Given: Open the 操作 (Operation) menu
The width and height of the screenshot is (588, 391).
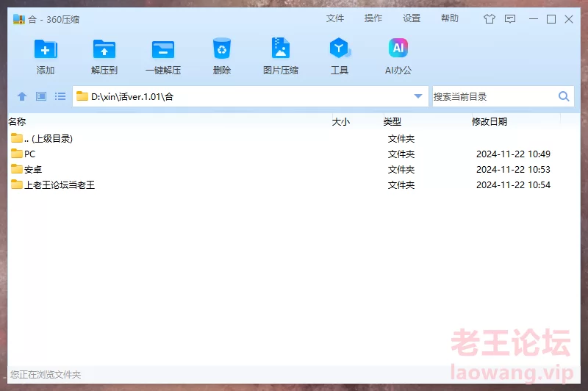Looking at the screenshot, I should (x=373, y=18).
